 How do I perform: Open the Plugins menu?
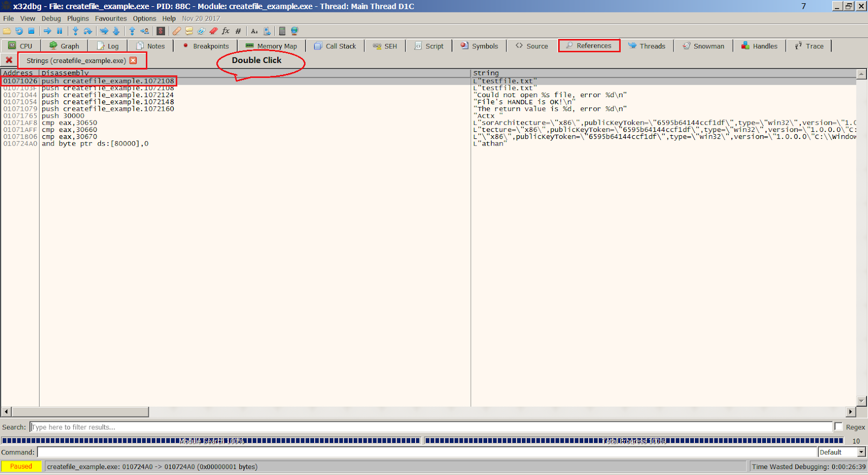(78, 18)
